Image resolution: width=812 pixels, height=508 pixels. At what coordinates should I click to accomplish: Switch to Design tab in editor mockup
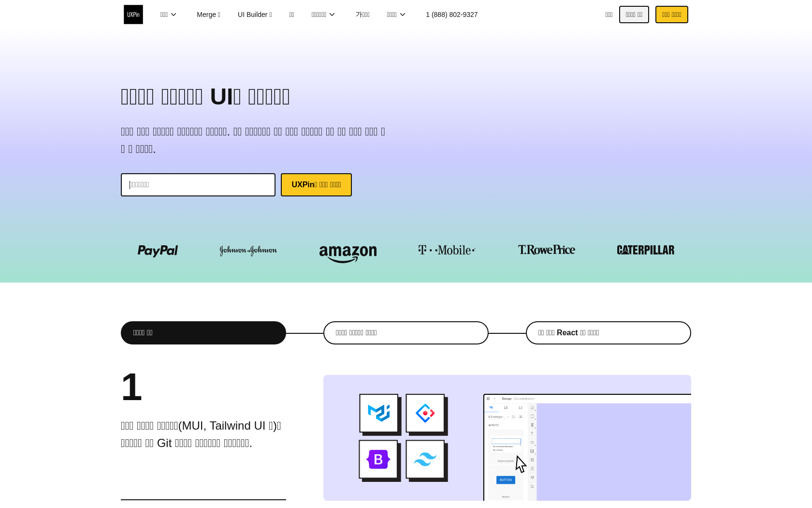click(x=507, y=399)
